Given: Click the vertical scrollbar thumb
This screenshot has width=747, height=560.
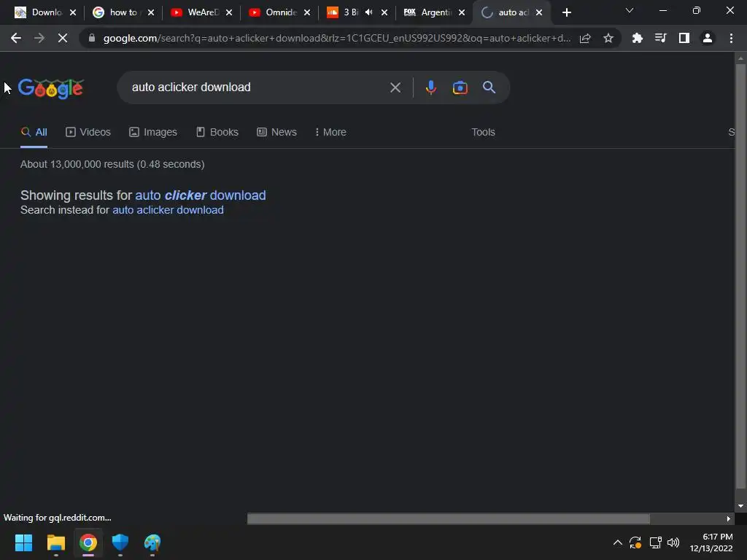Looking at the screenshot, I should point(740,276).
